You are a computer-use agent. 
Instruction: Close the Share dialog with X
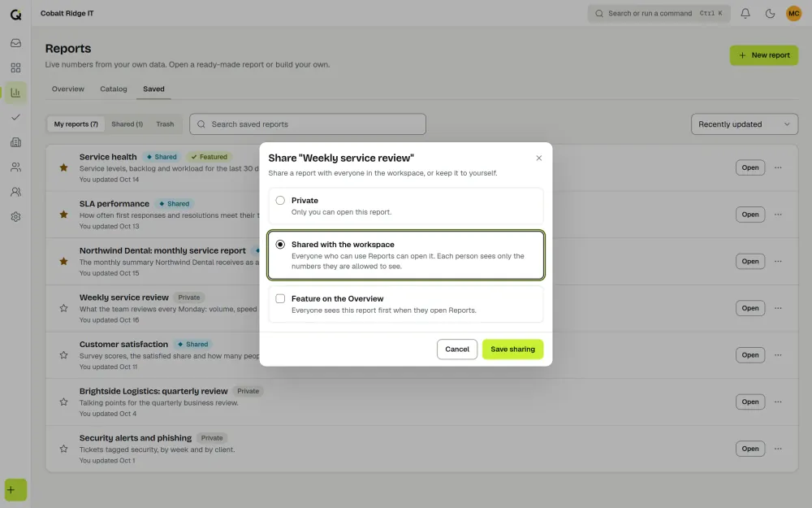click(x=538, y=158)
